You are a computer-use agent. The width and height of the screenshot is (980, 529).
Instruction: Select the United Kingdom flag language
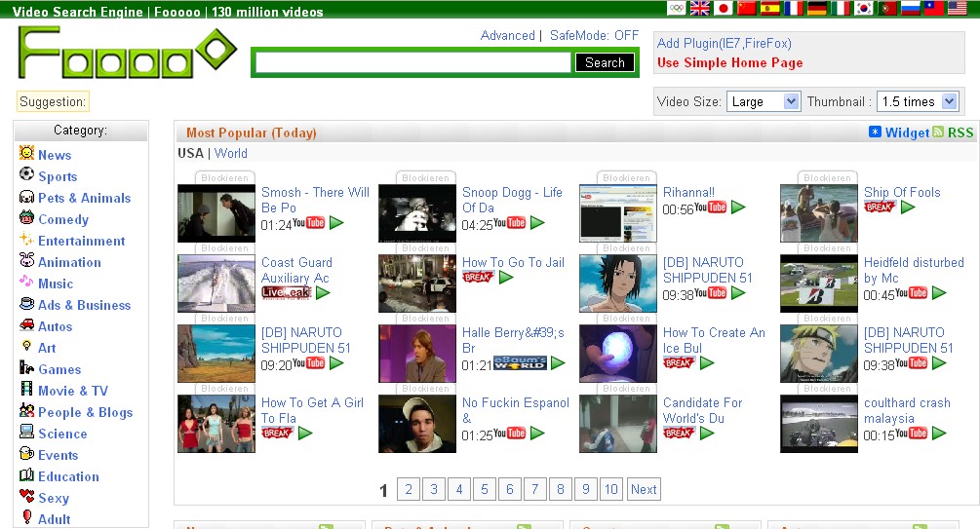(699, 8)
